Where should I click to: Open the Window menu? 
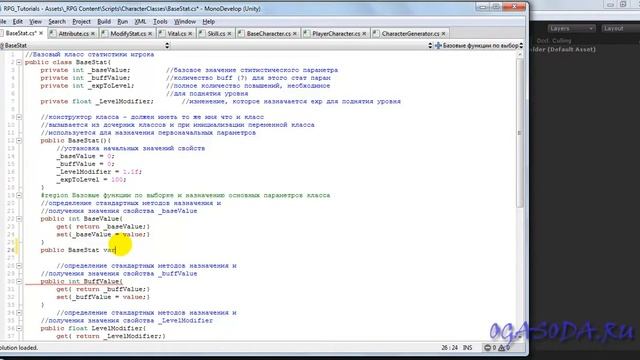[x=185, y=22]
